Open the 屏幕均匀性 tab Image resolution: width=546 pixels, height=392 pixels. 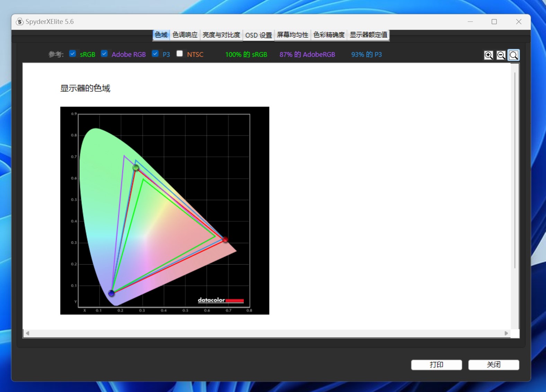[292, 35]
